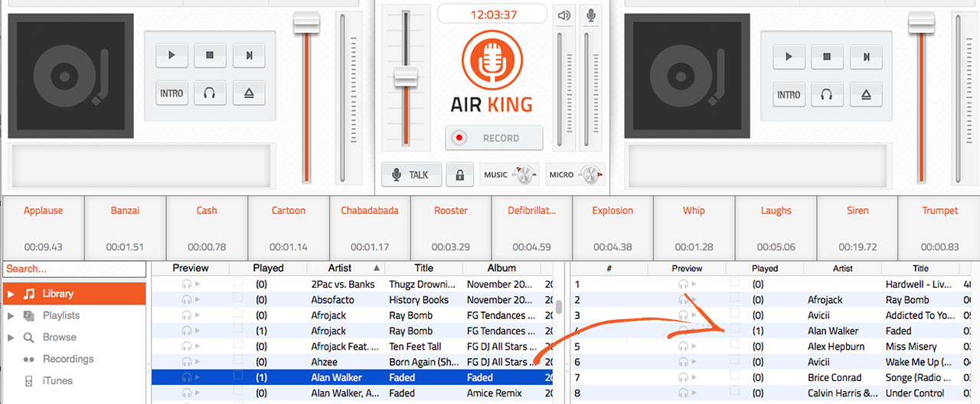Click the left deck volume fader

click(x=306, y=23)
